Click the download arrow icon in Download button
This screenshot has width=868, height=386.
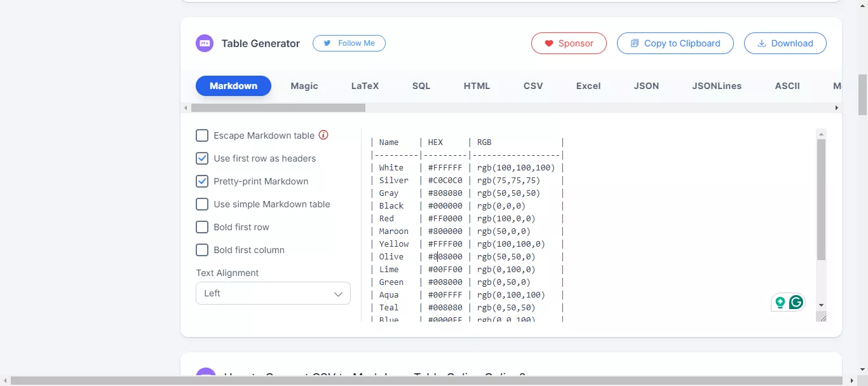tap(761, 43)
